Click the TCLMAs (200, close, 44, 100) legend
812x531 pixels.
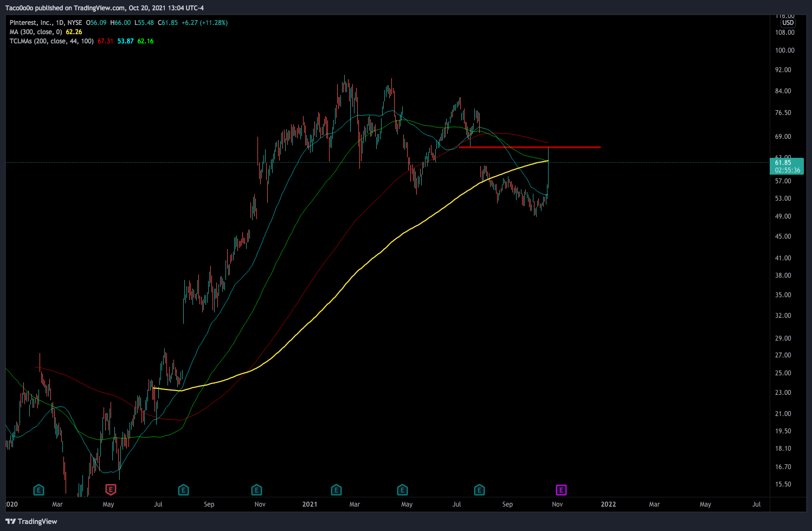pos(51,41)
